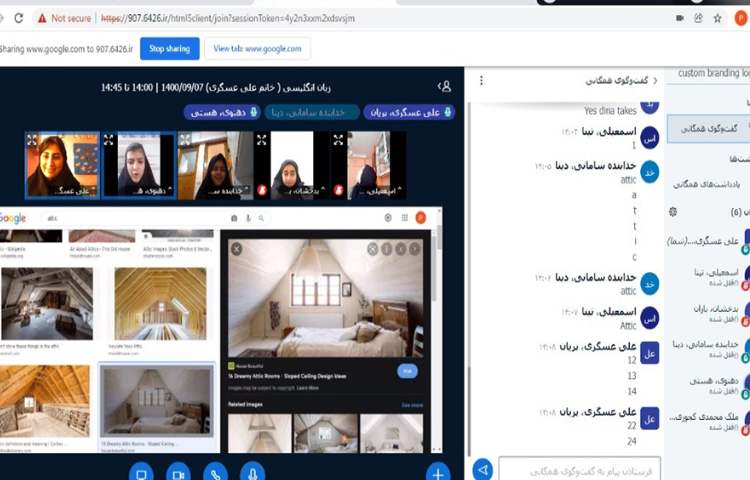750x480 pixels.
Task: Open Google quick settings gear icon
Action: click(x=388, y=218)
